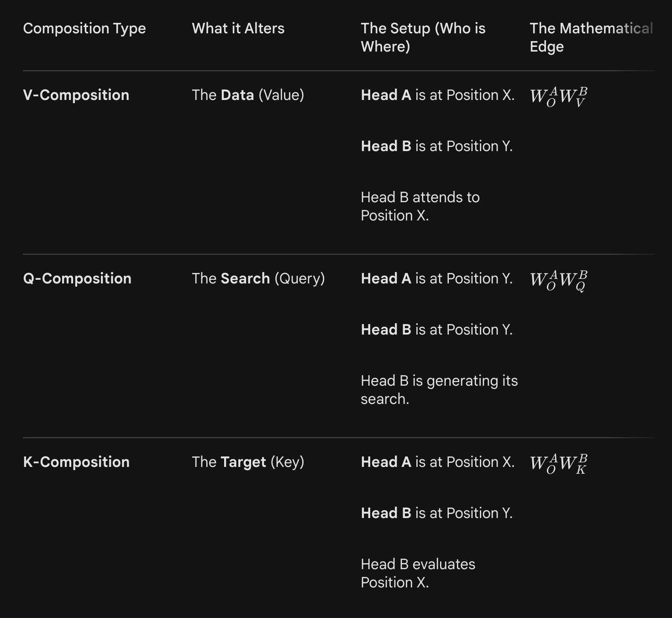Screen dimensions: 672x618
Task: Select "The Search (Query)" cell
Action: pyautogui.click(x=258, y=278)
